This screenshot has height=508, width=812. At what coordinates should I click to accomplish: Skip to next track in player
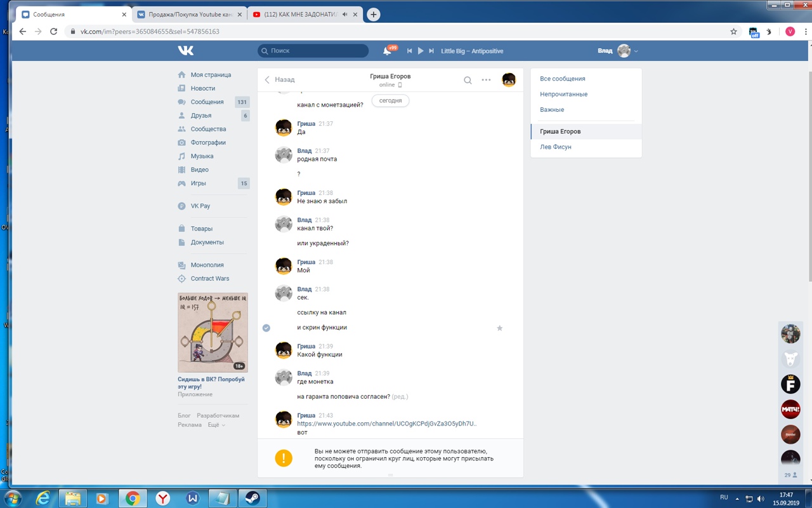(431, 51)
